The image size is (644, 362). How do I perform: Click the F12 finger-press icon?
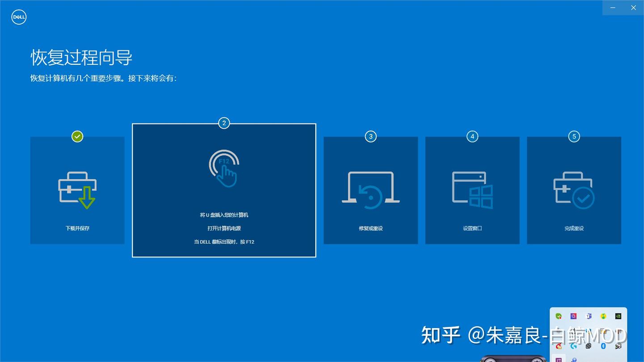point(224,168)
